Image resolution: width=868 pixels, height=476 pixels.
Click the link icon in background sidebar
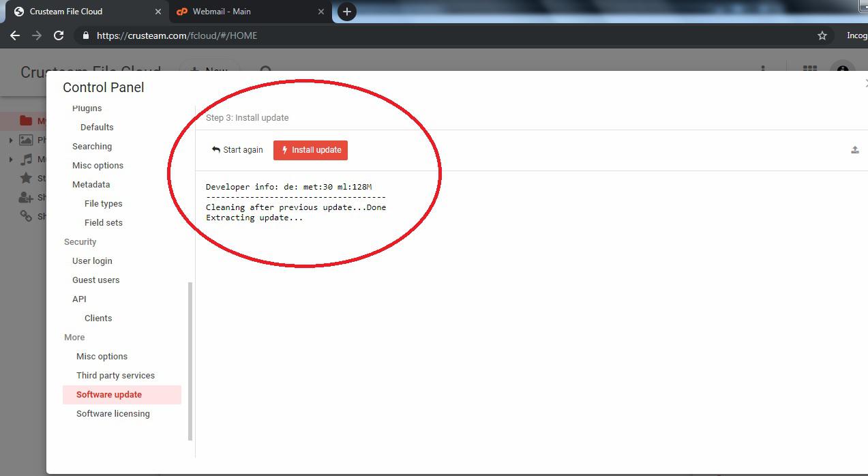[x=26, y=216]
